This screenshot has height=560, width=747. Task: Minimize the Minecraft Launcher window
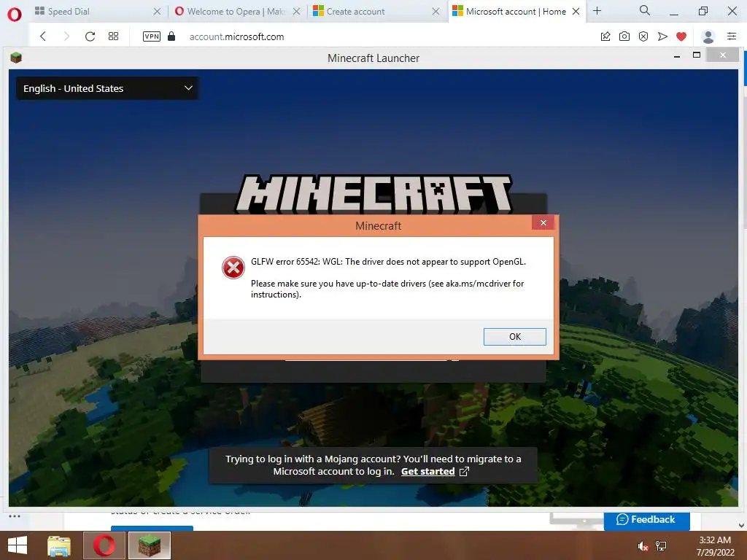(x=676, y=56)
